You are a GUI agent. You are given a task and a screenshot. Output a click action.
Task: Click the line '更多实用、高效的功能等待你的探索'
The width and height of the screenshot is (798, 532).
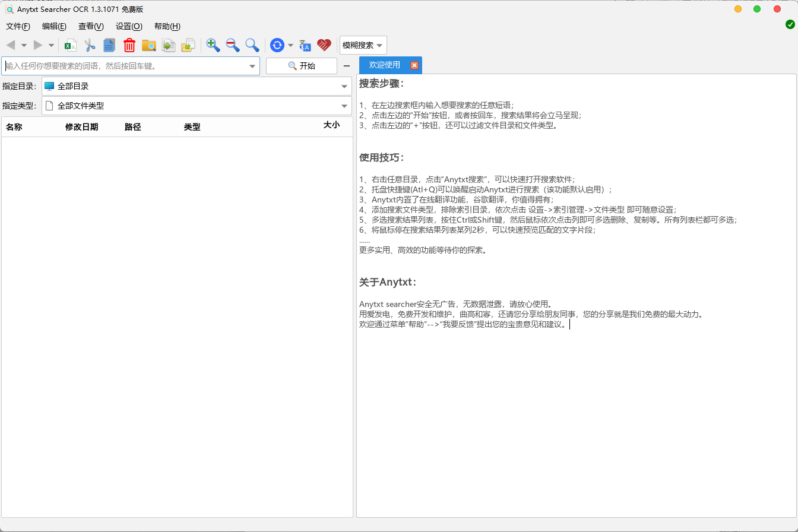click(x=423, y=250)
